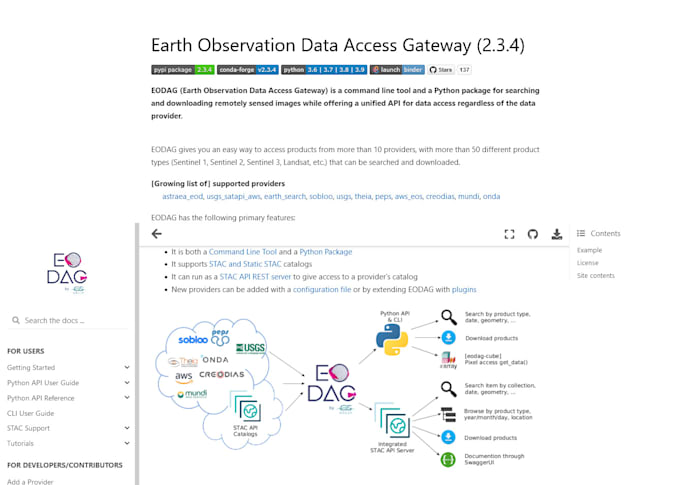Click the Integrated STAC API Server icon

[x=392, y=421]
